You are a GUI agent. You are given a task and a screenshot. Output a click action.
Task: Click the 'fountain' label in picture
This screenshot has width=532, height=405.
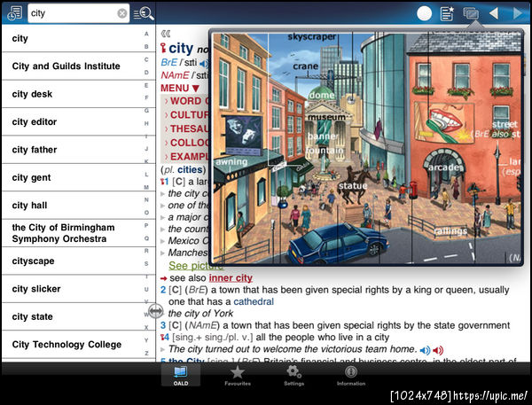click(x=325, y=150)
